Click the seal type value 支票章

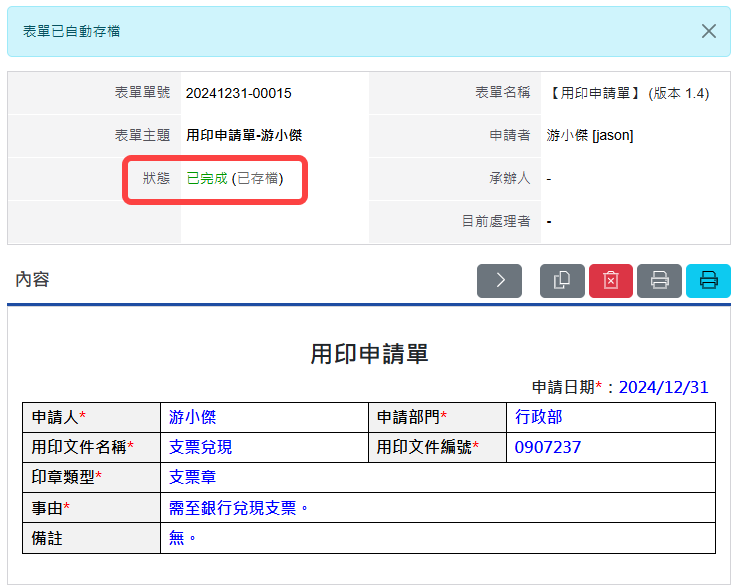193,477
